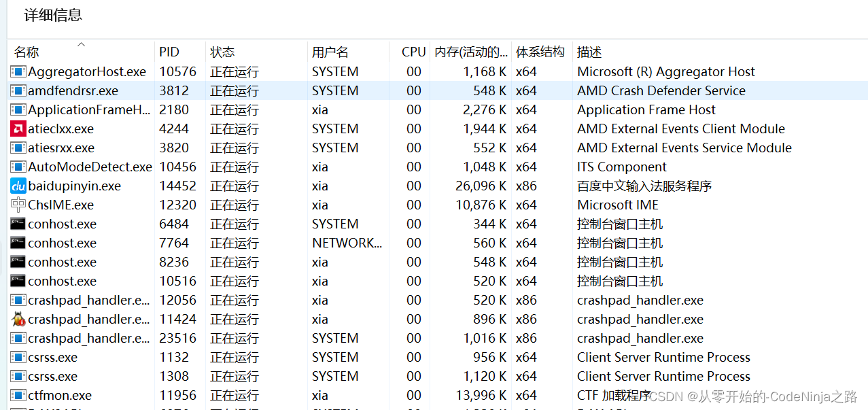Screen dimensions: 868x410
Task: Select the AutoModeDetect.exe process name
Action: pyautogui.click(x=90, y=167)
